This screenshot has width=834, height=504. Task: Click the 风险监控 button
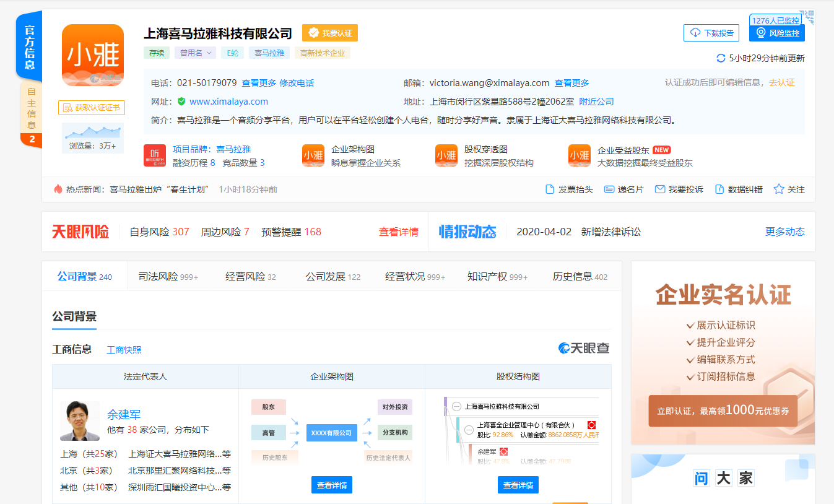(777, 33)
